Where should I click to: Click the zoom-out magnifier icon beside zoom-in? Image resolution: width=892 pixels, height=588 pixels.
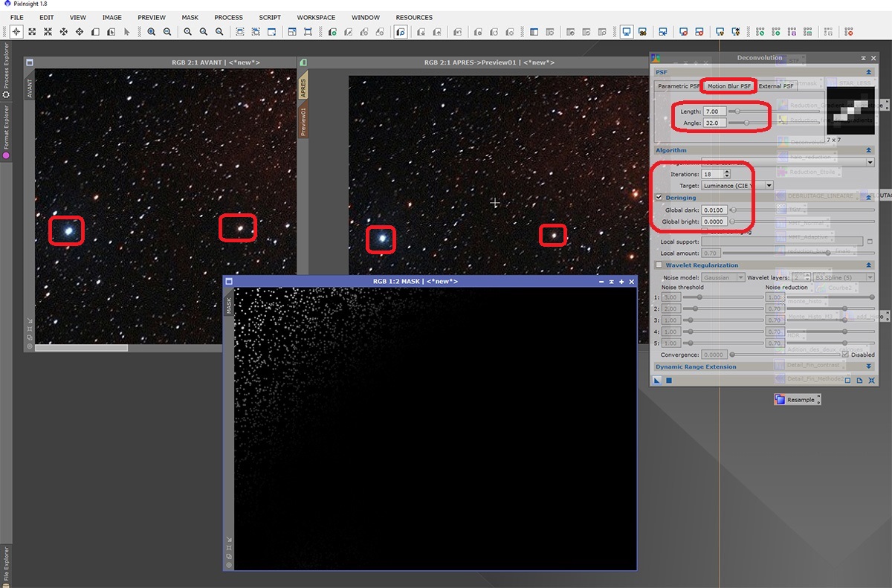[x=167, y=32]
